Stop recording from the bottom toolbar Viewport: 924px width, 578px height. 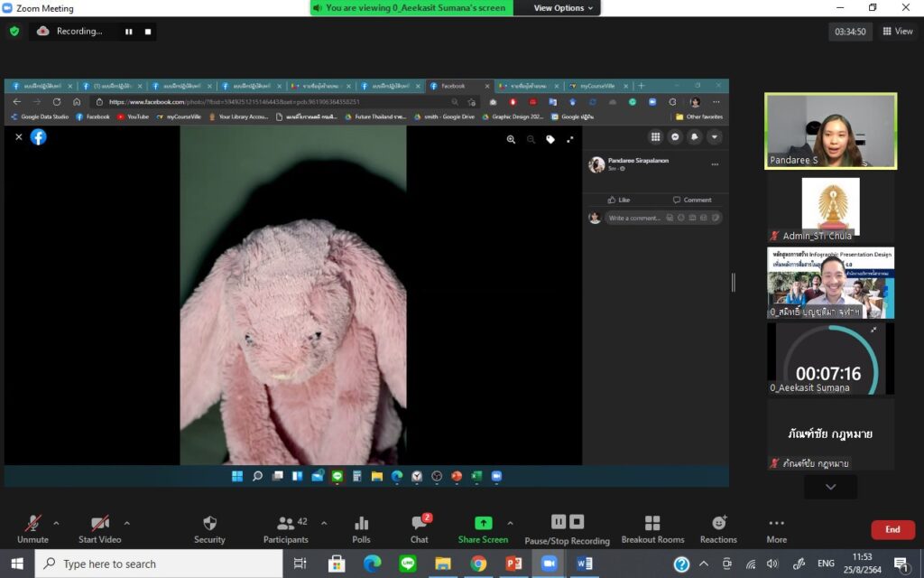(x=577, y=522)
